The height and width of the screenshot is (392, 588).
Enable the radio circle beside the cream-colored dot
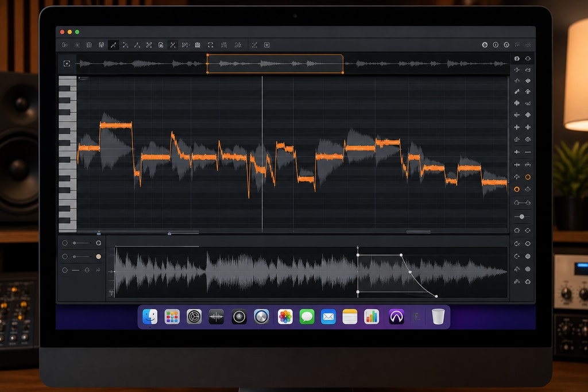[x=65, y=257]
